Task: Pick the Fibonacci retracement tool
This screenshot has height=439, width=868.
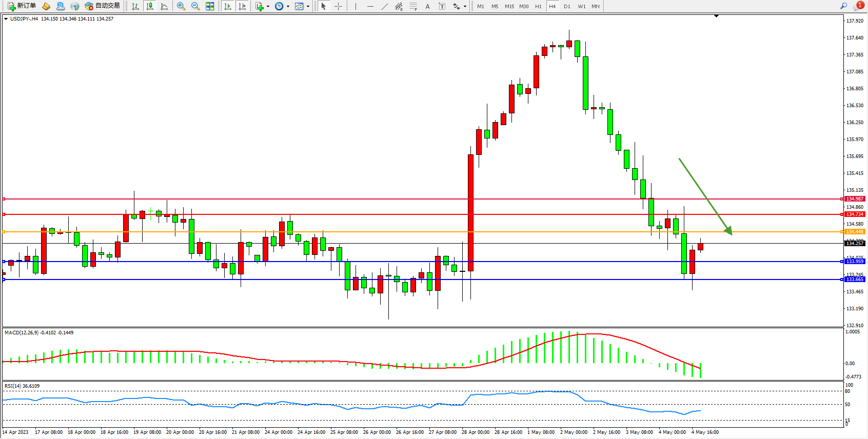Action: [413, 6]
